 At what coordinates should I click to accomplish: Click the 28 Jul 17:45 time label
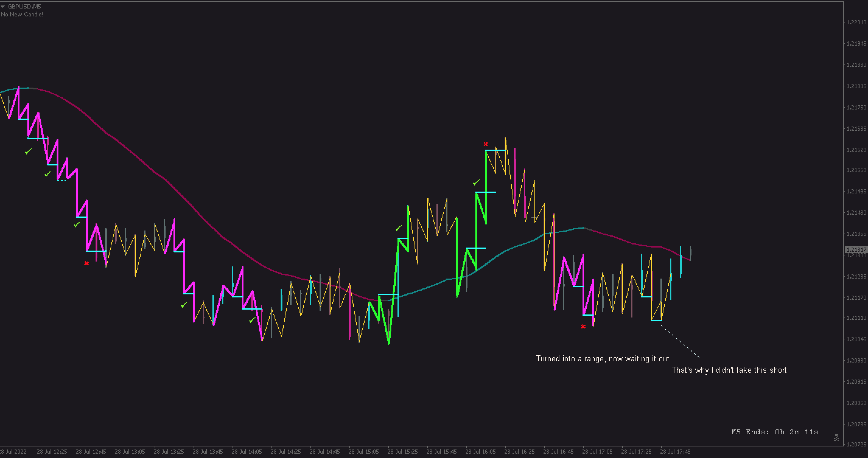point(675,451)
